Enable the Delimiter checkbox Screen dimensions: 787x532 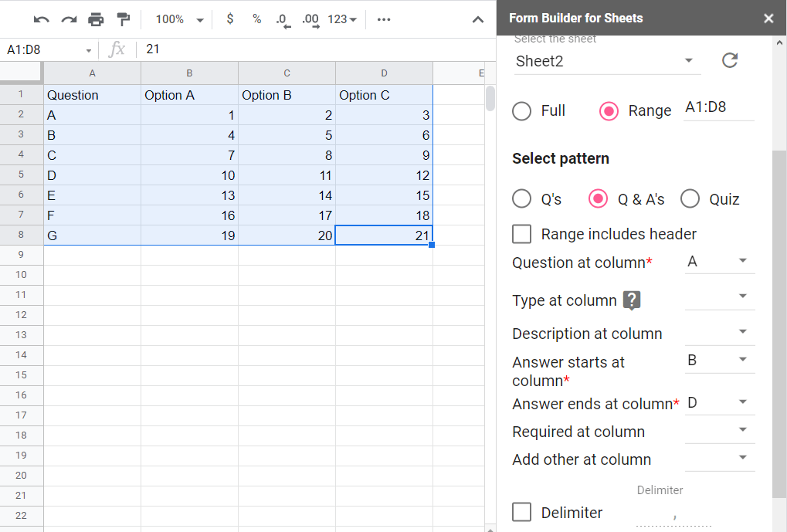pos(521,513)
